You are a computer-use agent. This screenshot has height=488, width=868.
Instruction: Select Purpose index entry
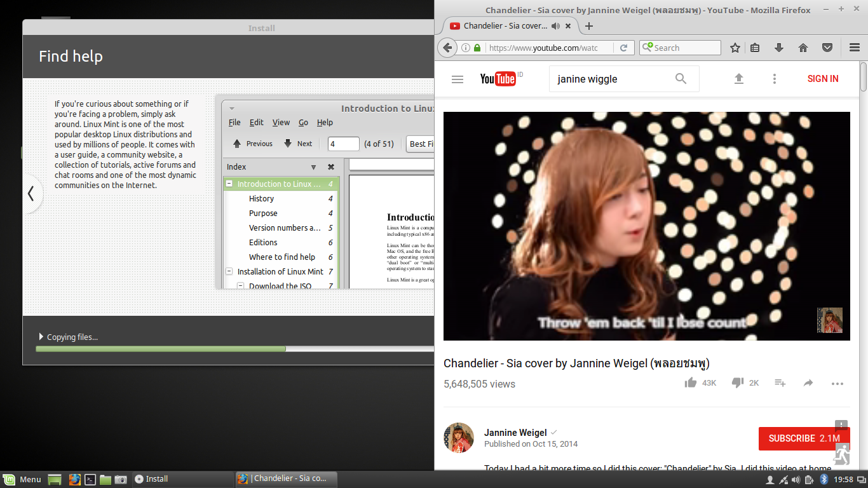[263, 213]
